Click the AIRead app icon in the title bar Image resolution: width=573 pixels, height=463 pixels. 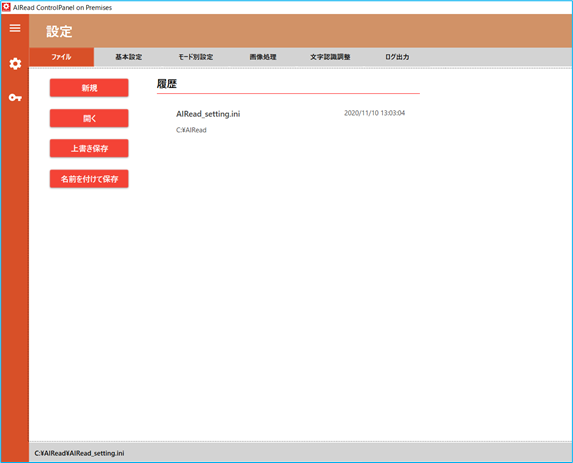(x=6, y=7)
